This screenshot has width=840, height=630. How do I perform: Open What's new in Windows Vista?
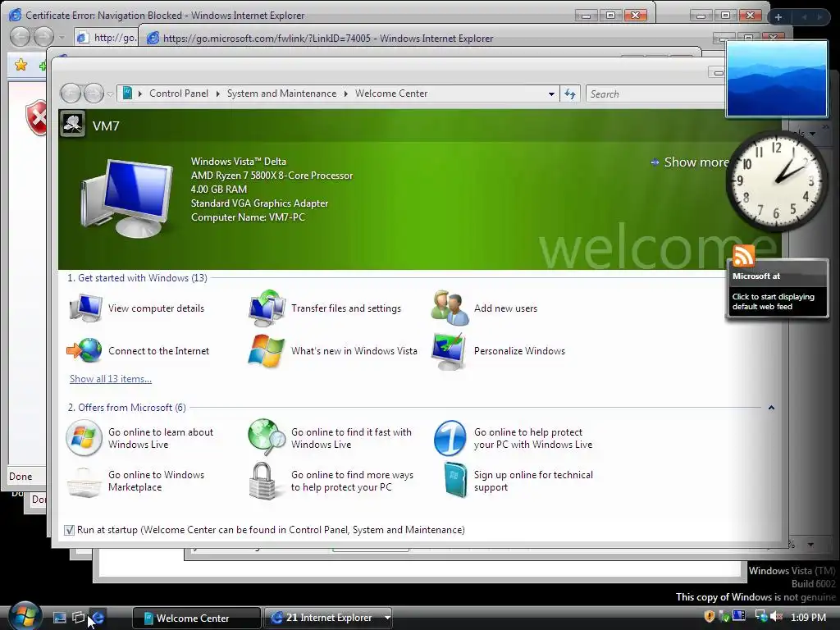(x=333, y=351)
